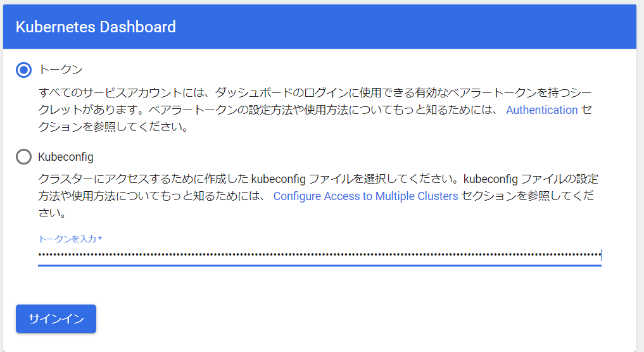
Task: Click the token description starting すべてのサービスアカウント
Action: coord(315,110)
